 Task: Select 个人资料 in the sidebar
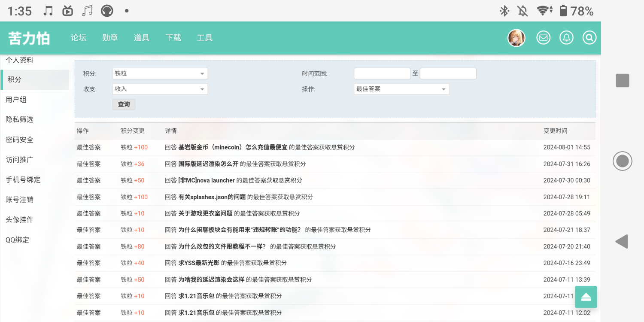[19, 60]
